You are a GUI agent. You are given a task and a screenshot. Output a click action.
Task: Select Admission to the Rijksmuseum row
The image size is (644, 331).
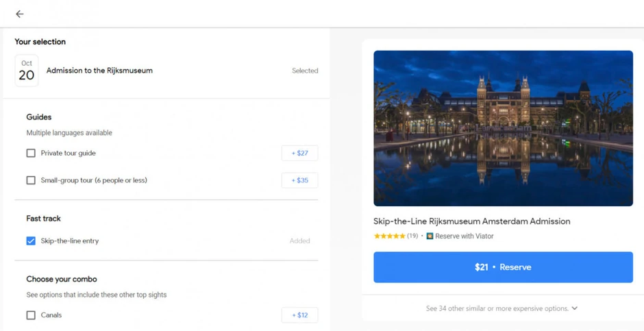pyautogui.click(x=99, y=71)
